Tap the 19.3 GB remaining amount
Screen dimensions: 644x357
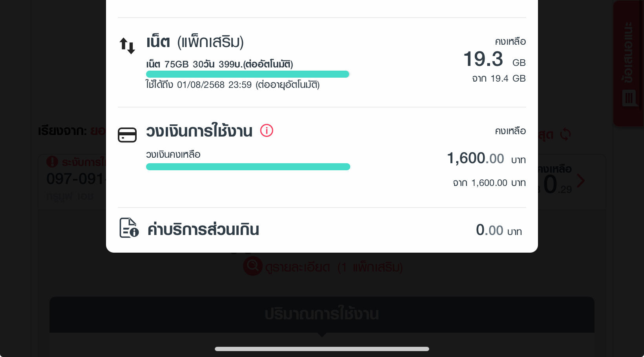click(x=494, y=59)
